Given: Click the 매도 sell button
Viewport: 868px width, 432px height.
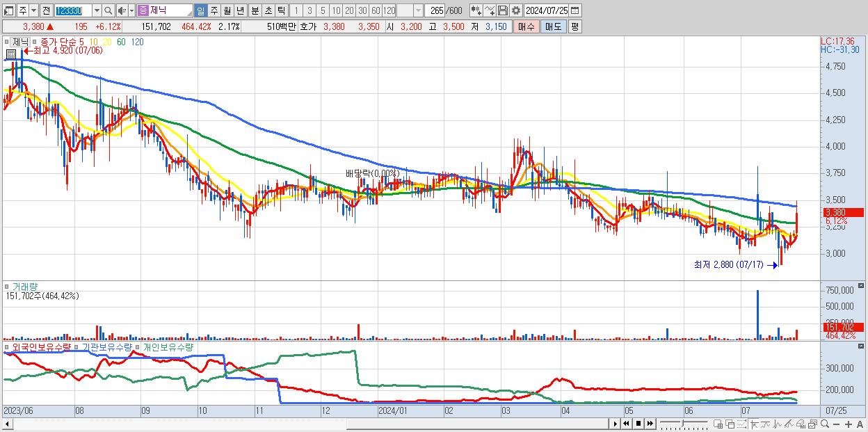Looking at the screenshot, I should tap(553, 26).
